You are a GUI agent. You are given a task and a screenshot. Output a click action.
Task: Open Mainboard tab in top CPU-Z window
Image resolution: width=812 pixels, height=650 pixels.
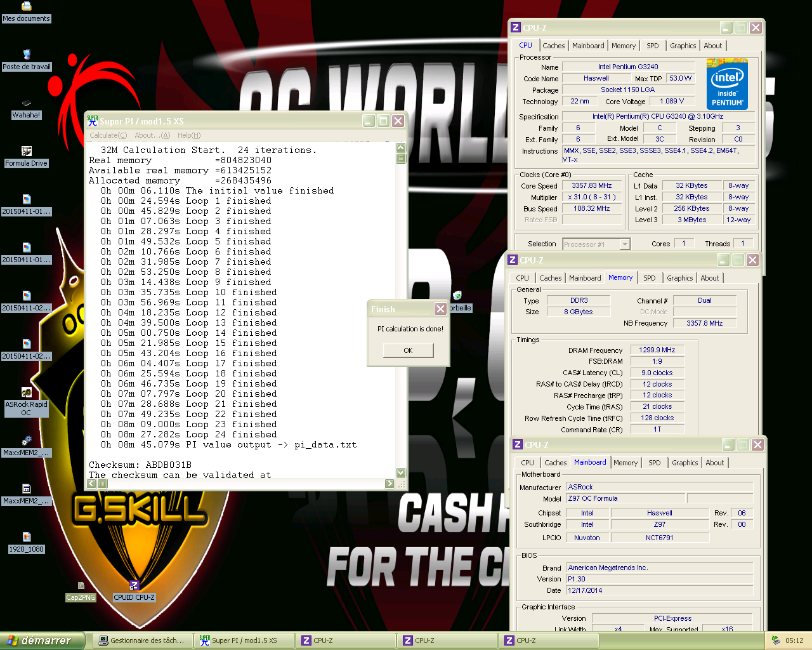coord(588,46)
